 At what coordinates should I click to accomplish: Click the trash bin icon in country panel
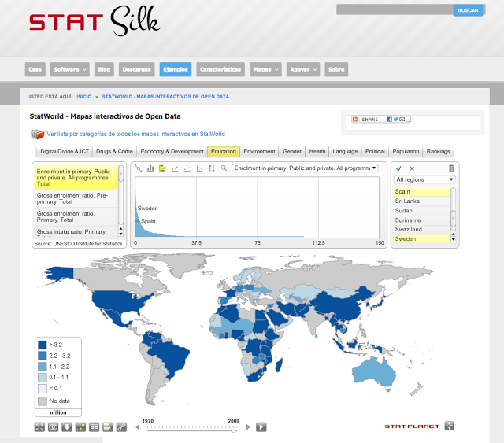(451, 168)
